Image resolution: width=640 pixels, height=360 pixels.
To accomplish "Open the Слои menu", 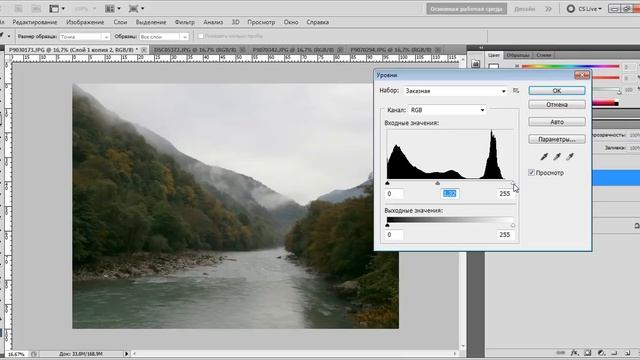I will (120, 22).
